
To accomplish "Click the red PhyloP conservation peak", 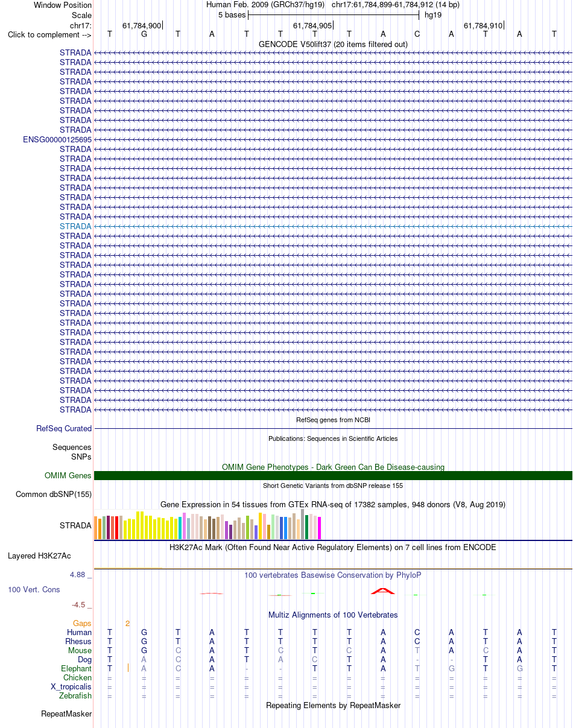I will click(383, 590).
